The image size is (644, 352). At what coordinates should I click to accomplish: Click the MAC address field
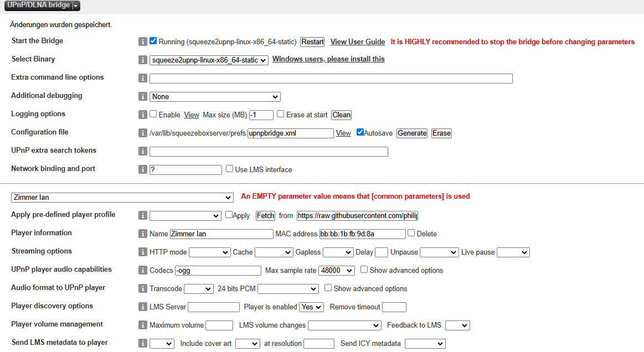(x=362, y=234)
